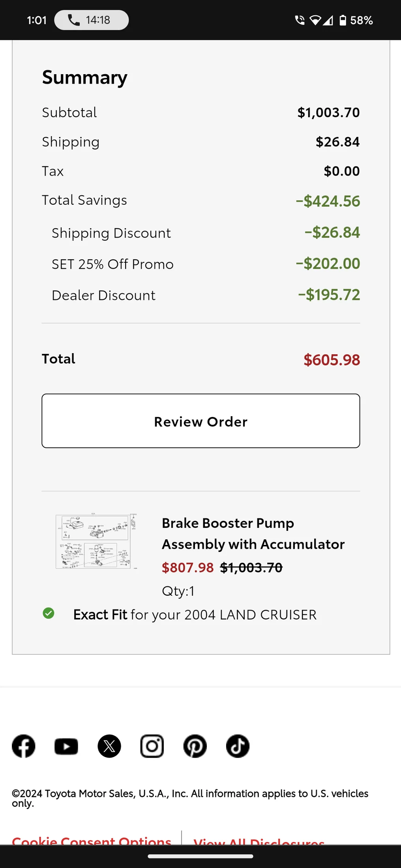The height and width of the screenshot is (868, 401).
Task: Tap the order Total price $605.98
Action: pyautogui.click(x=332, y=359)
